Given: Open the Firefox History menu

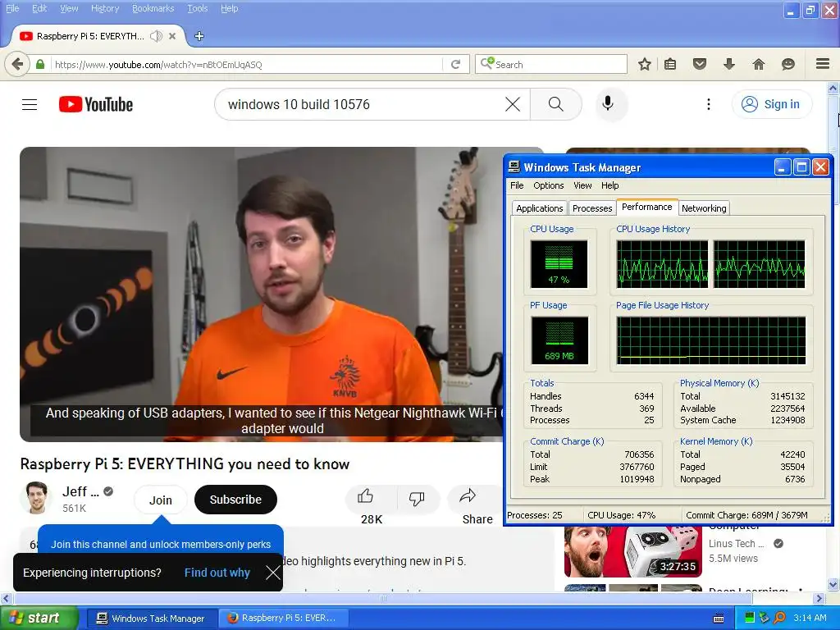Looking at the screenshot, I should pos(104,8).
